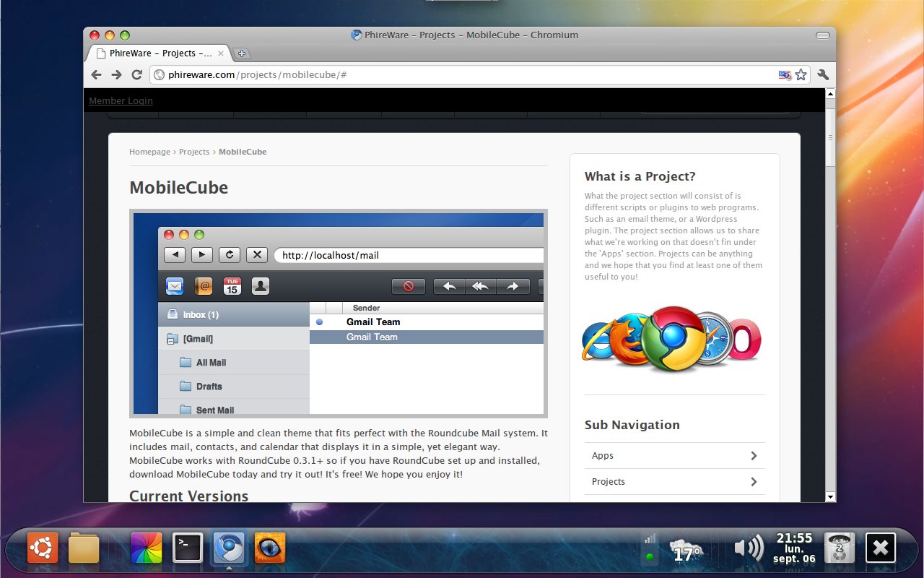
Task: Open the file manager folder in the dock
Action: [84, 548]
